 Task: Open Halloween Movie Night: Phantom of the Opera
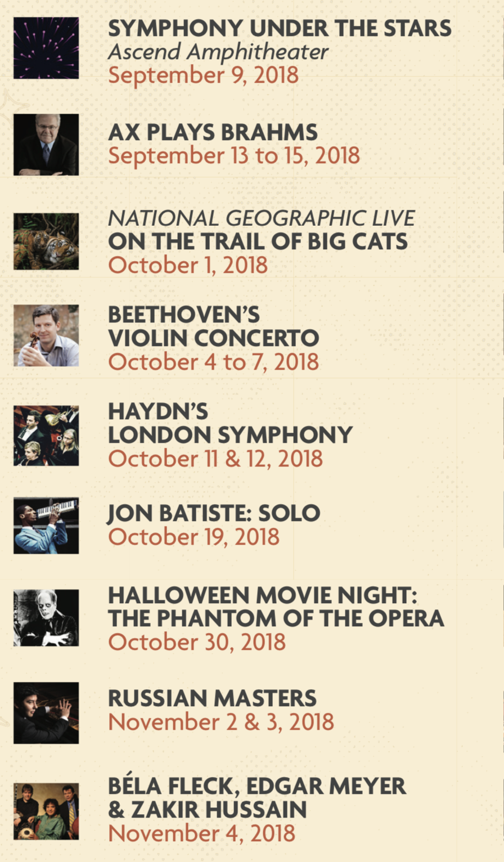[276, 607]
